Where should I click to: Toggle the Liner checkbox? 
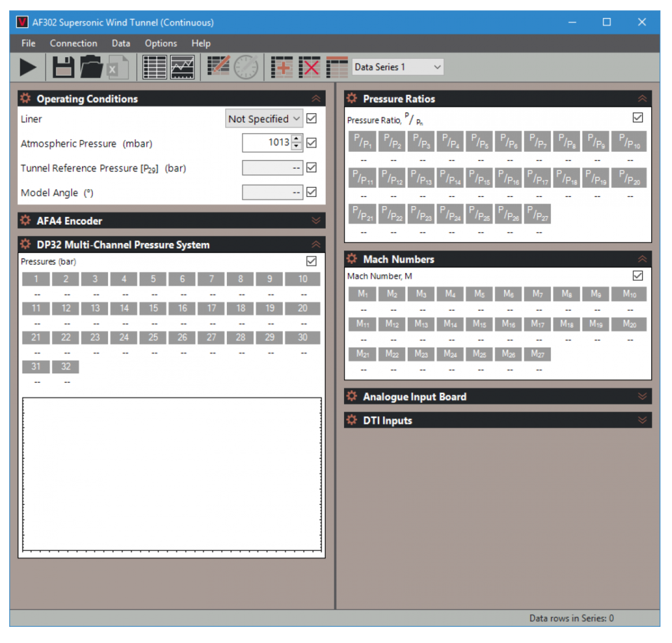point(312,118)
